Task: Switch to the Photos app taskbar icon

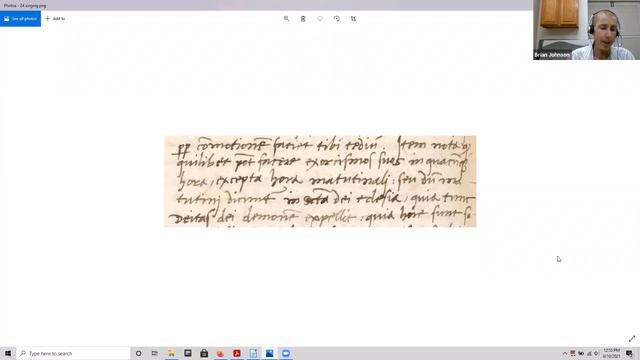Action: (x=269, y=353)
